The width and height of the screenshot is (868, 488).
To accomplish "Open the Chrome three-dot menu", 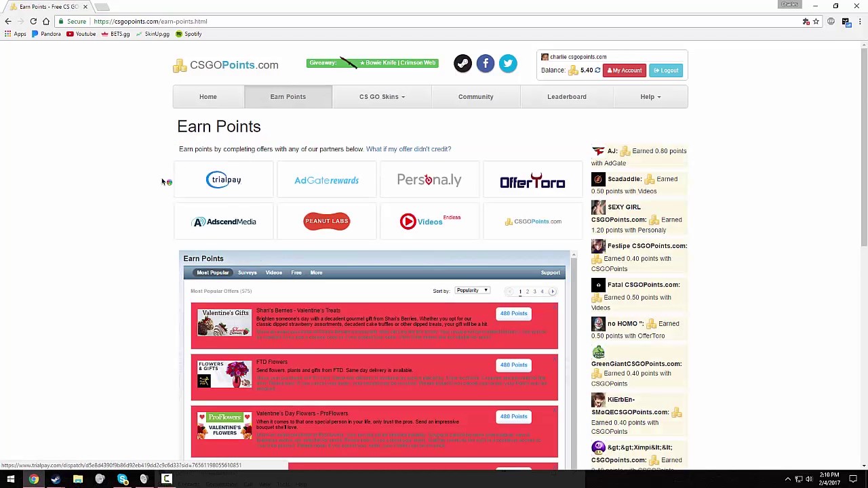I will (860, 22).
